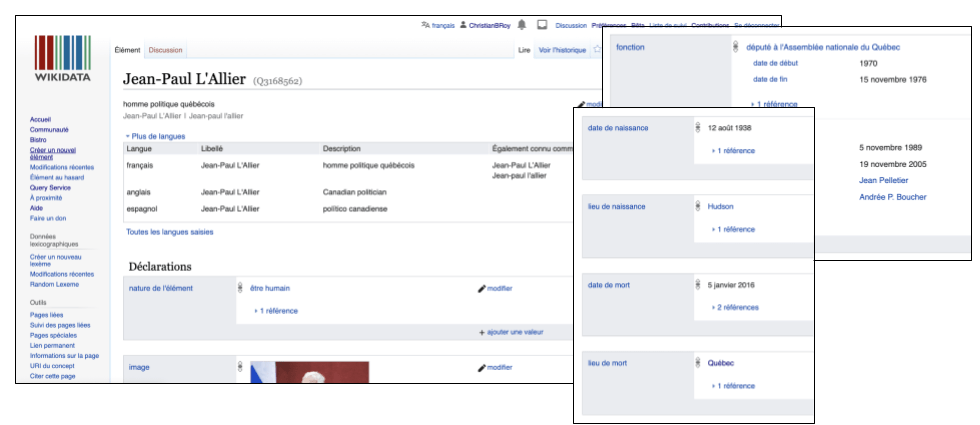
Task: Expand 1 référence under être humain
Action: 276,311
